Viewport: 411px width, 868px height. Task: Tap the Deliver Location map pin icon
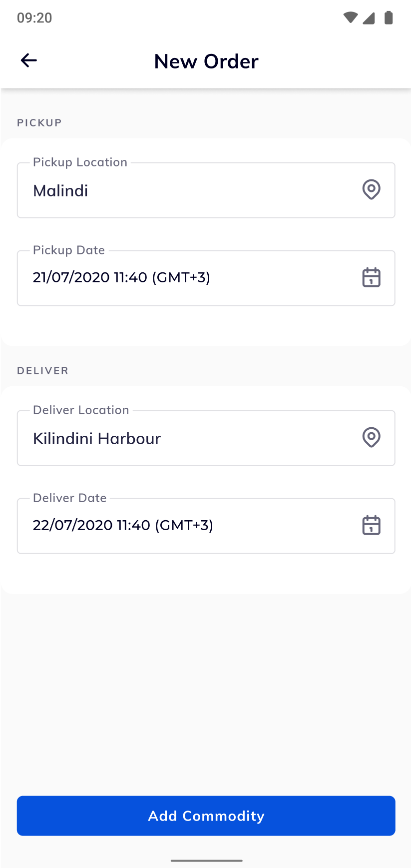[371, 438]
